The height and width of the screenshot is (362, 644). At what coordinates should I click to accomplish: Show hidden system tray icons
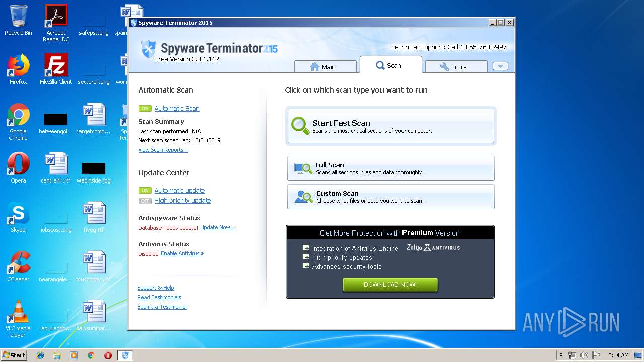(561, 355)
